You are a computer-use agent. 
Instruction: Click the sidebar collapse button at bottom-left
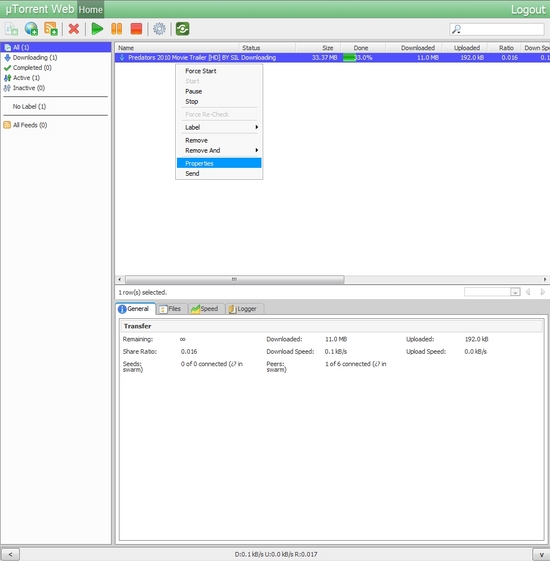coord(10,555)
